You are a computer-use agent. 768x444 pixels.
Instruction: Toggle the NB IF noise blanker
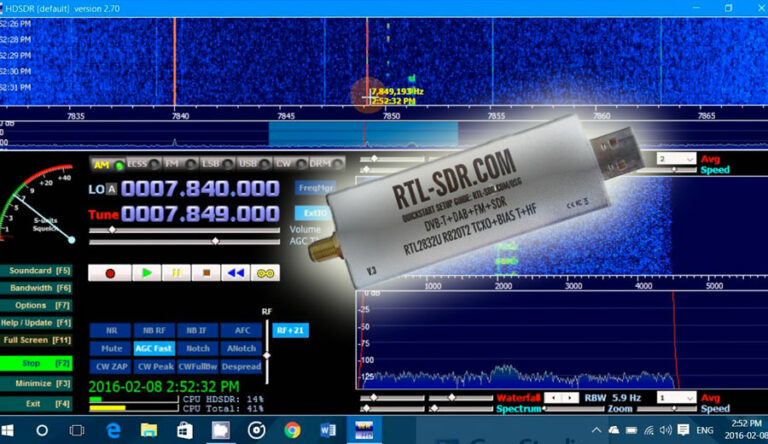[197, 330]
